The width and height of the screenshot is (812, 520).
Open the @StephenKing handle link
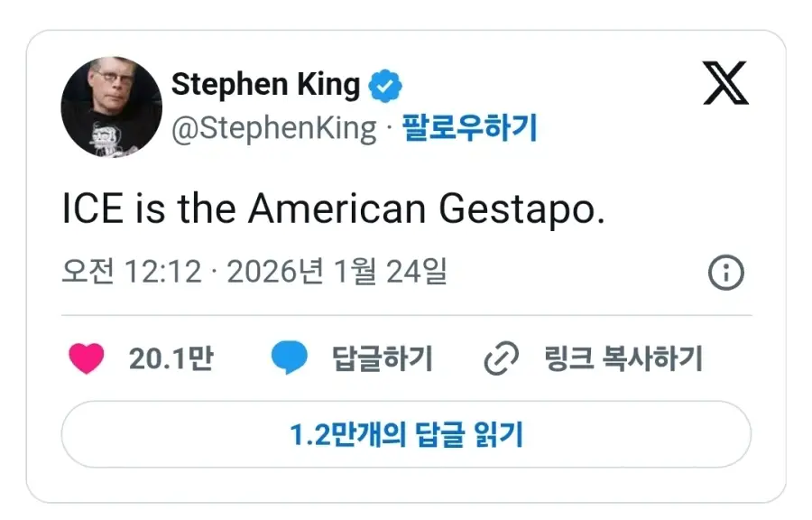273,128
